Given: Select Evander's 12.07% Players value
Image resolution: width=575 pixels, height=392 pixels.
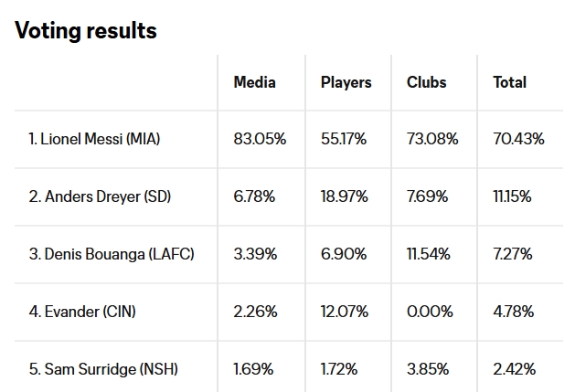Looking at the screenshot, I should pos(344,312).
